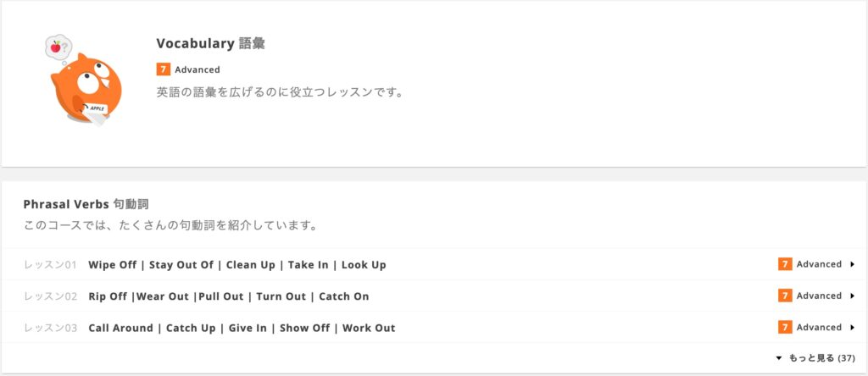Image resolution: width=868 pixels, height=376 pixels.
Task: Expand lesson 03 with the right arrow
Action: pyautogui.click(x=853, y=328)
